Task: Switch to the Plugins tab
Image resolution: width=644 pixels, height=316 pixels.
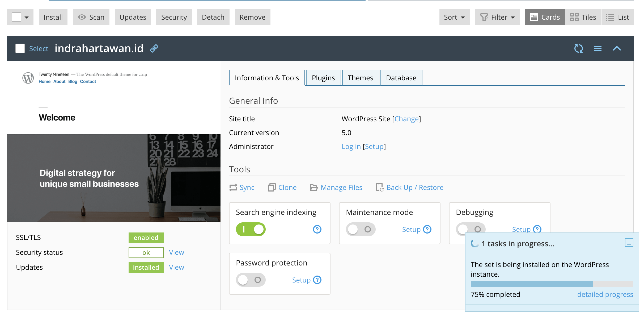Action: point(323,78)
